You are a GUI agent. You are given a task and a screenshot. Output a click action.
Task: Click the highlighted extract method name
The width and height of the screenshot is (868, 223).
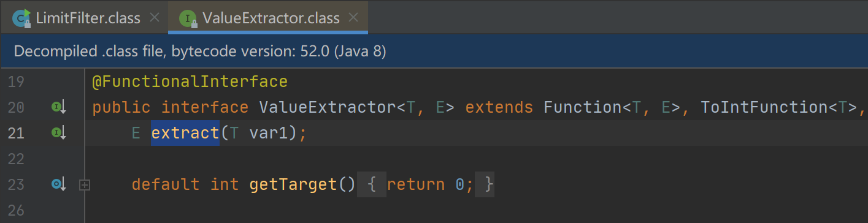(185, 133)
